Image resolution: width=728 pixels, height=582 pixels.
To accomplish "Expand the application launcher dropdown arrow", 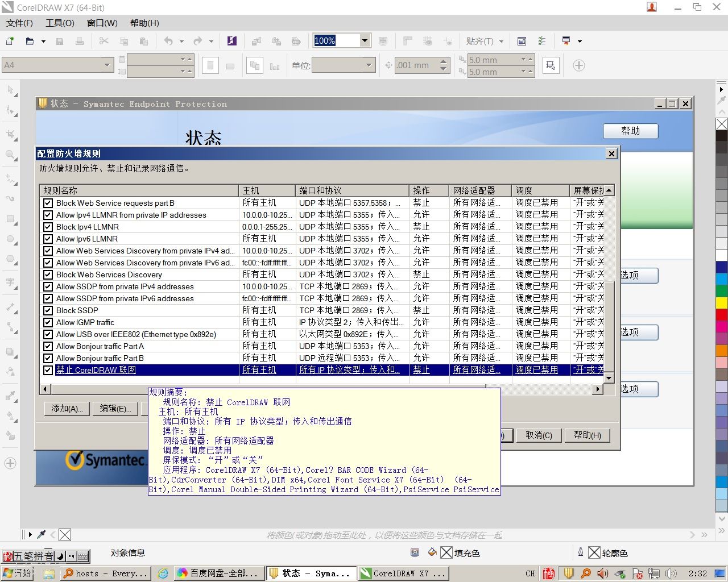I will coord(580,41).
